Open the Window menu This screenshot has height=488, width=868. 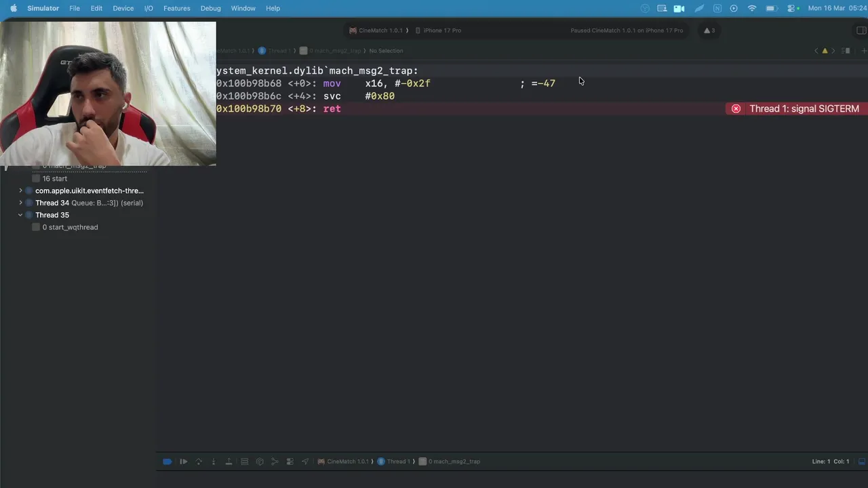coord(243,8)
